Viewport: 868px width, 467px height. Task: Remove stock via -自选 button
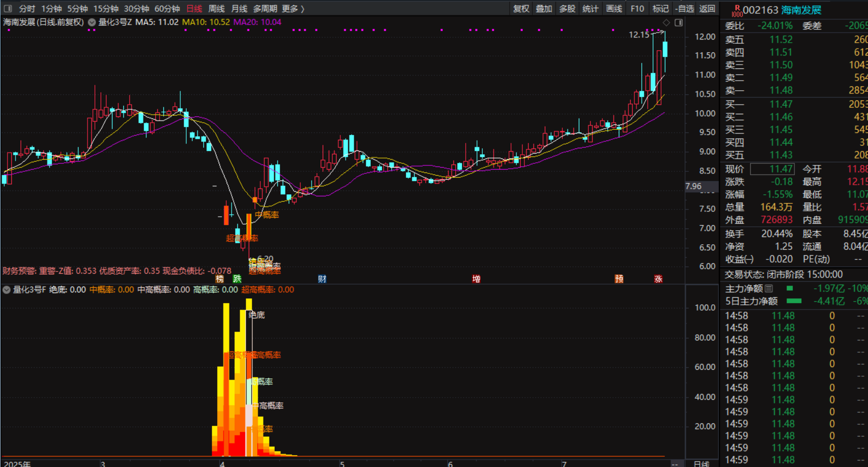tap(684, 9)
